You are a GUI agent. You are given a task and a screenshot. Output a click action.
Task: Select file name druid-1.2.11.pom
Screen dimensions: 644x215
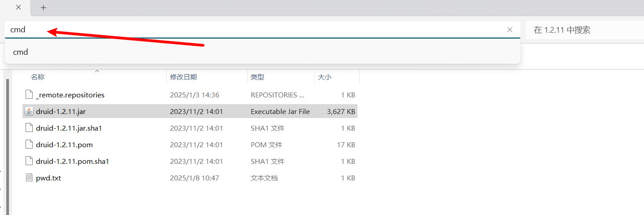[64, 145]
